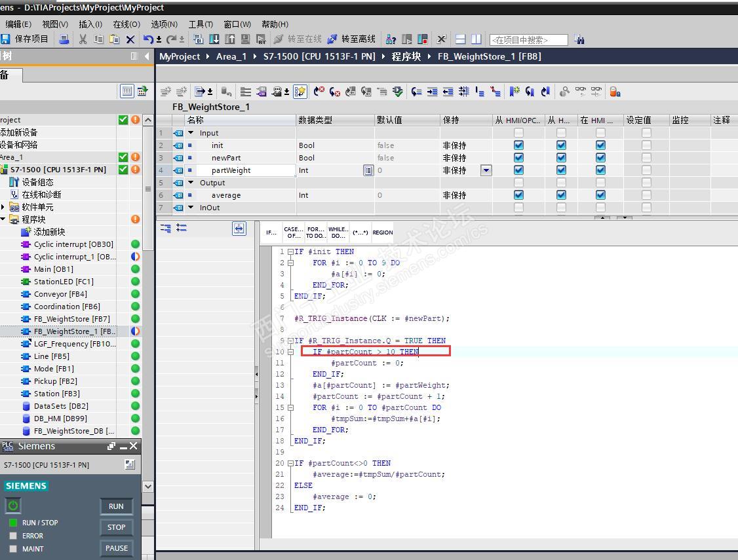Click the delete X icon in main toolbar
This screenshot has height=560, width=738.
[130, 39]
